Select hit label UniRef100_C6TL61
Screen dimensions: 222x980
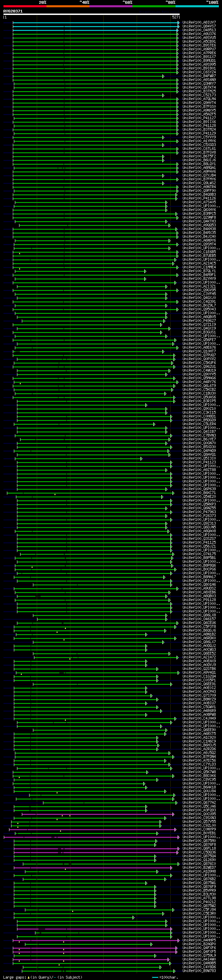click(x=199, y=148)
